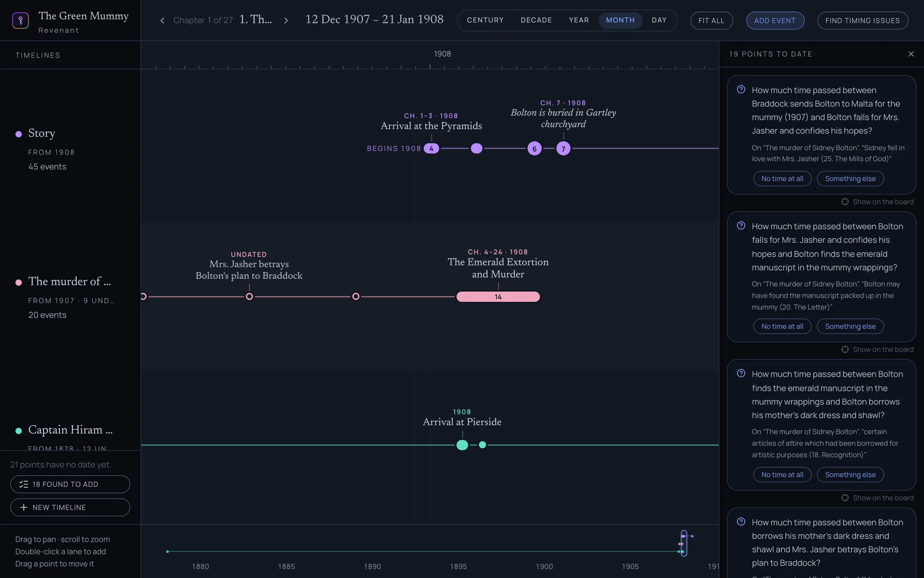Show third question on the board
Screen dimensions: 924x578
click(x=877, y=498)
